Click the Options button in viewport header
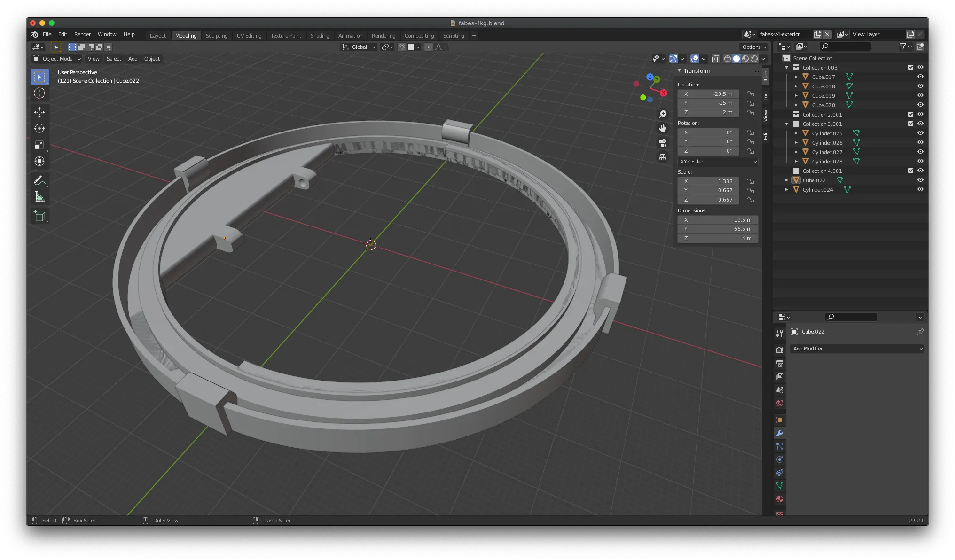This screenshot has height=560, width=955. (754, 47)
